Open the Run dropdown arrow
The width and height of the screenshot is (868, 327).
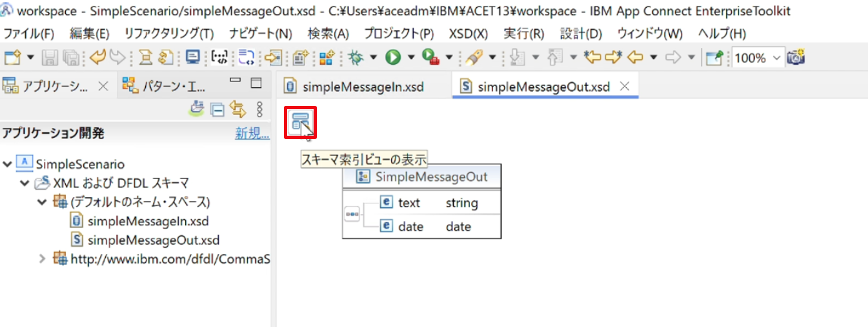[x=411, y=58]
